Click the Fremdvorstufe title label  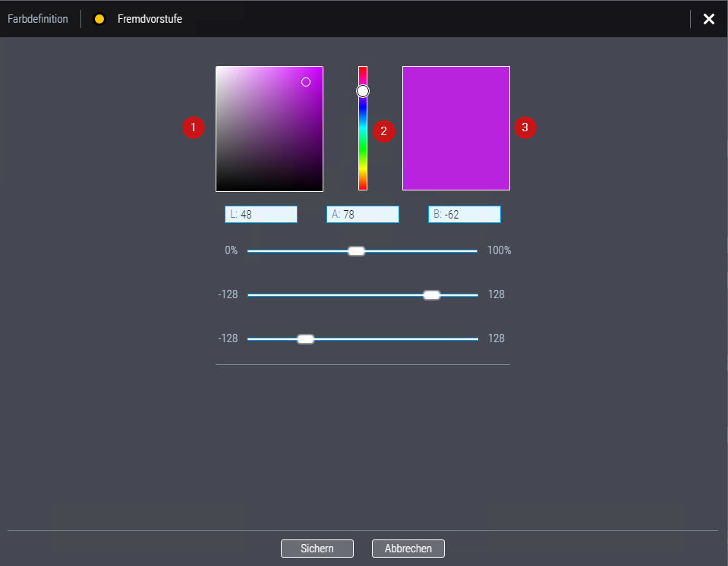150,19
